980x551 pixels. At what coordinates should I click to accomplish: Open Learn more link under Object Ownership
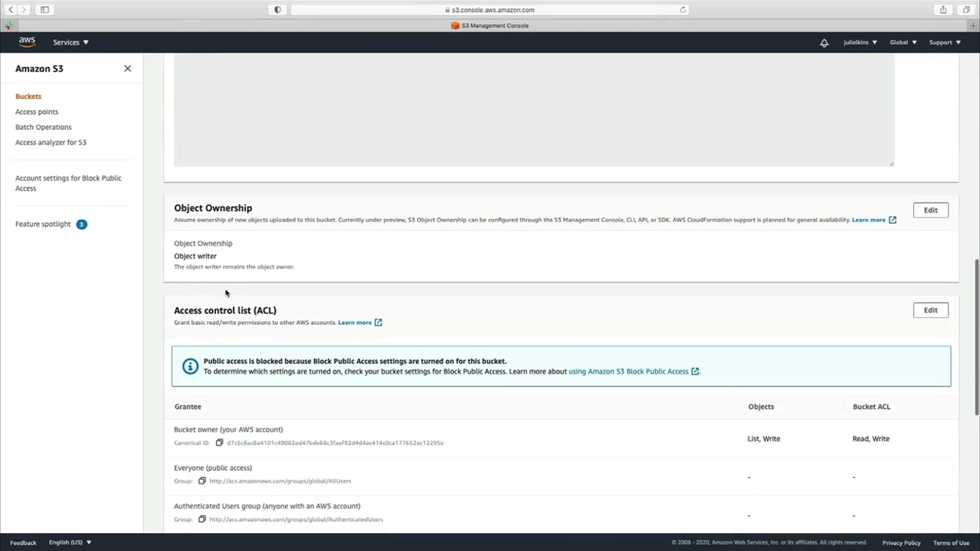click(868, 220)
